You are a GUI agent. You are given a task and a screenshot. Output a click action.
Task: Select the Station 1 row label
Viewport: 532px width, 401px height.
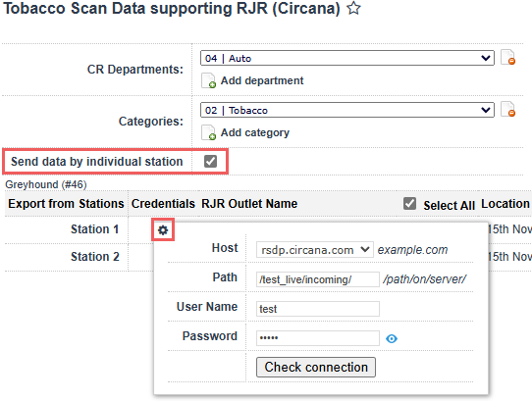[x=94, y=229]
